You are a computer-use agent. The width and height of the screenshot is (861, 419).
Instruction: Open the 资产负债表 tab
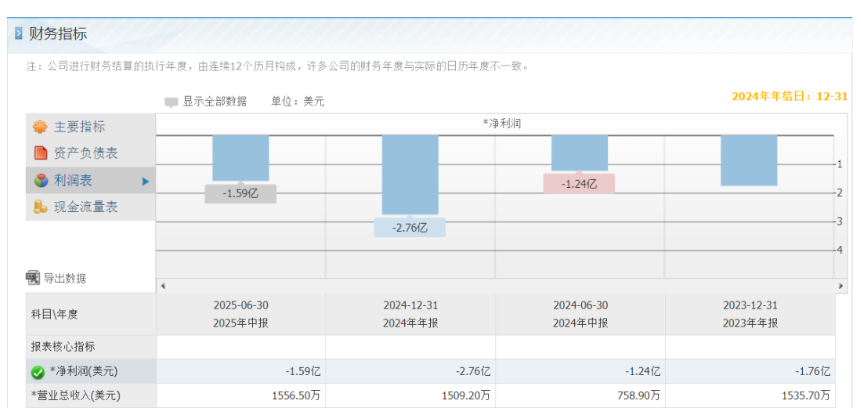click(x=91, y=153)
